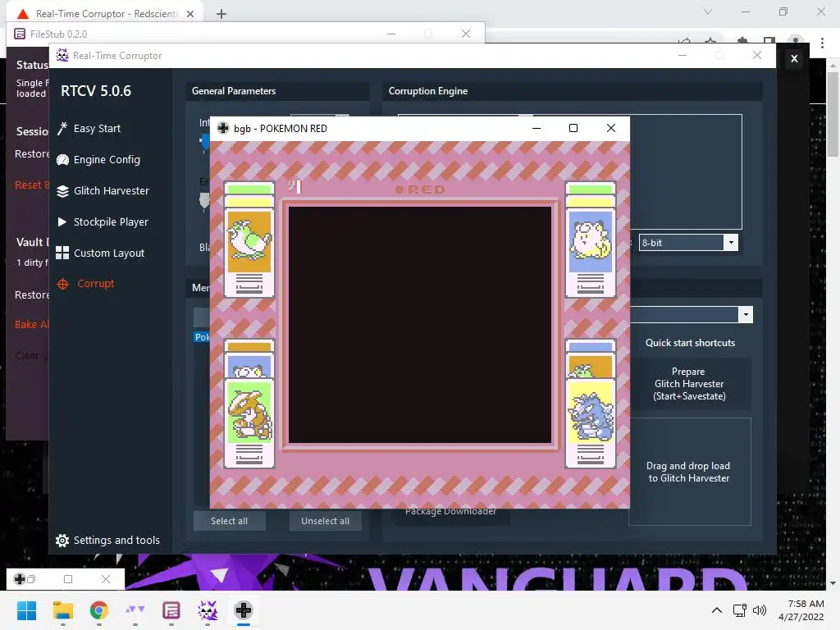Select the Real-Time Corruptor browser tab
Image resolution: width=840 pixels, height=630 pixels.
coord(106,14)
